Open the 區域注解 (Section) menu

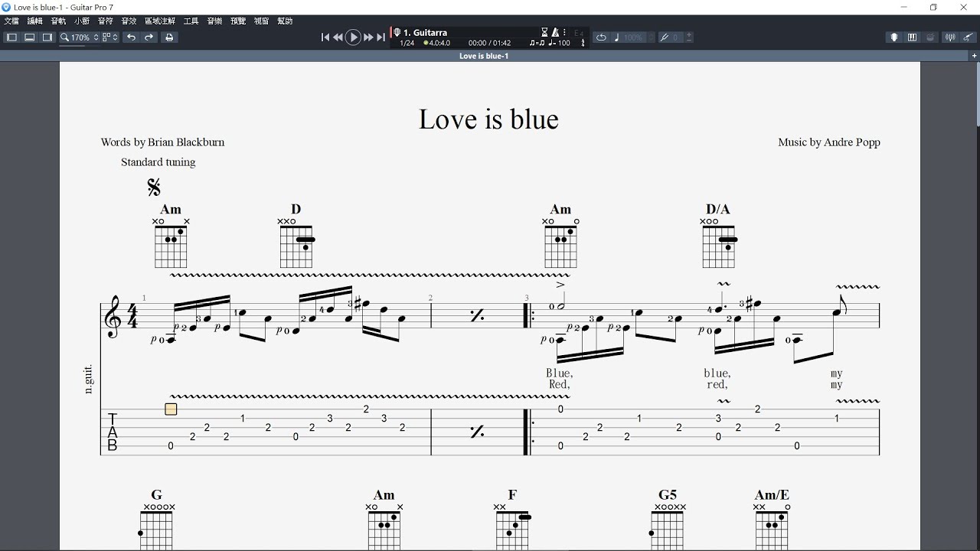coord(160,21)
